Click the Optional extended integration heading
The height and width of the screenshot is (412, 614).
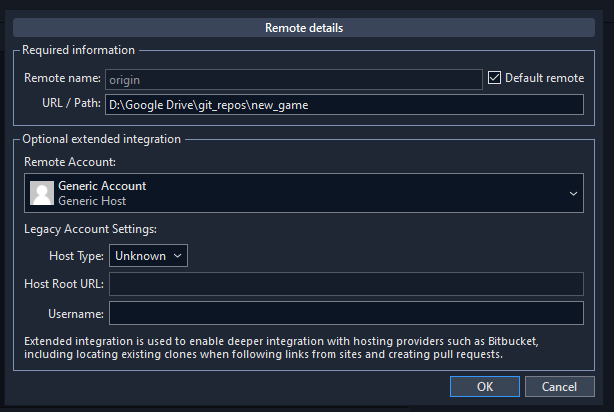101,139
